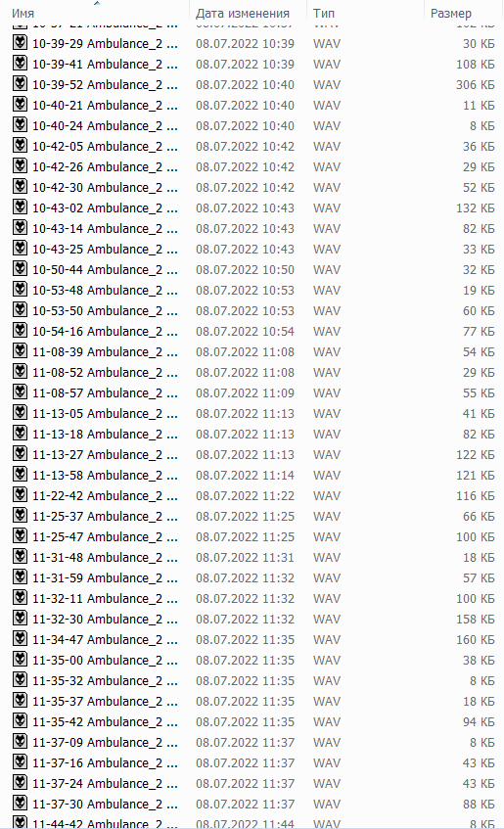Select the icon of 11-08-39 Ambulance_2 file
This screenshot has width=504, height=829.
[21, 351]
